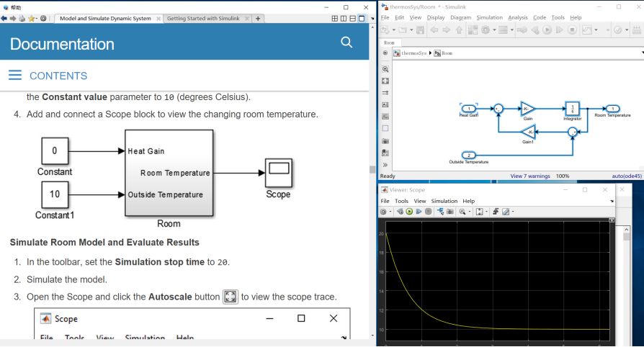Switch to Getting Started with Simulink tab
Image resolution: width=644 pixels, height=347 pixels.
(x=203, y=19)
